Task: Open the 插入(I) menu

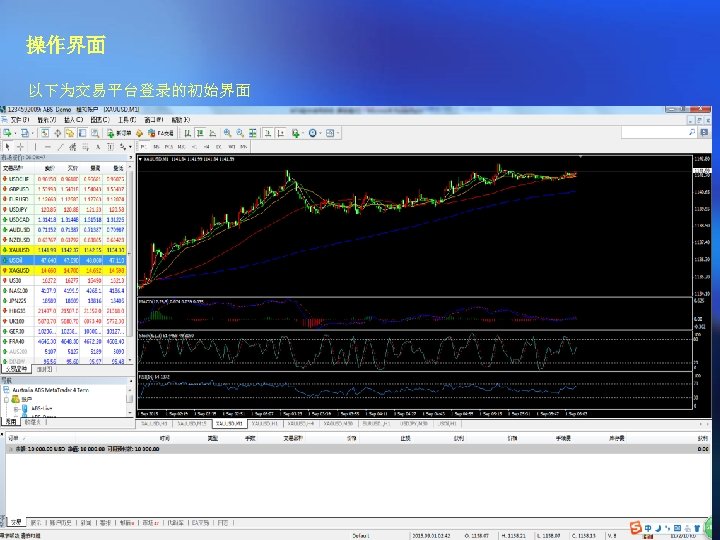Action: (73, 120)
